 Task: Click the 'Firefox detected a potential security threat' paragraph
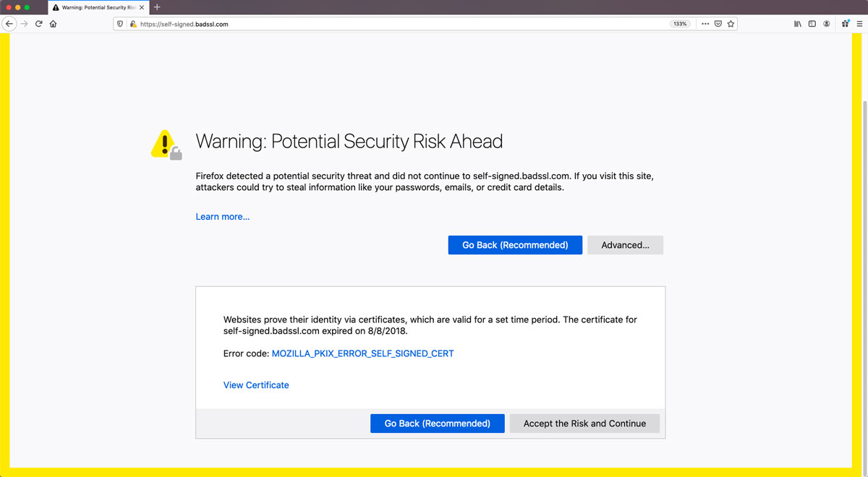[x=425, y=181]
